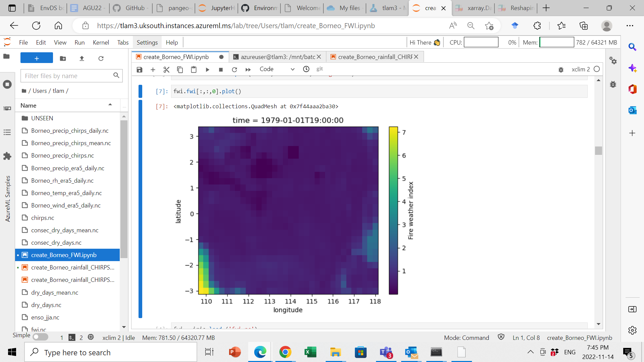The image size is (644, 362).
Task: Toggle the Simple interface mode switch
Action: click(x=41, y=337)
